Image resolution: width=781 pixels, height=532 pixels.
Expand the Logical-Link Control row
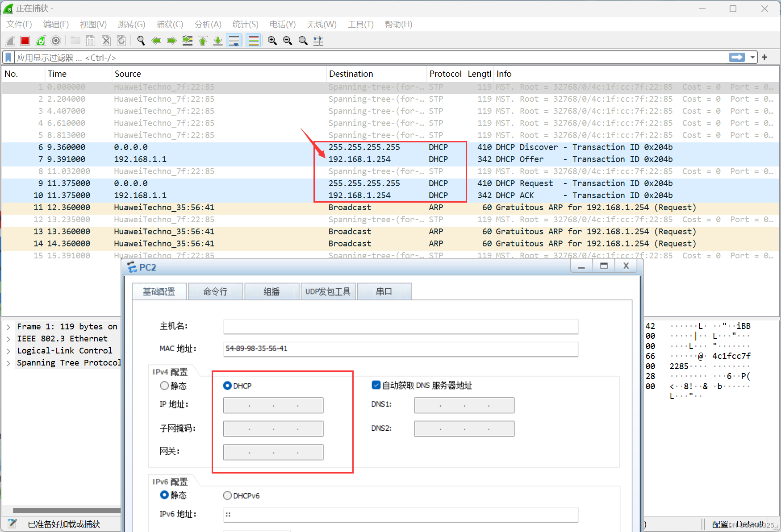point(8,351)
